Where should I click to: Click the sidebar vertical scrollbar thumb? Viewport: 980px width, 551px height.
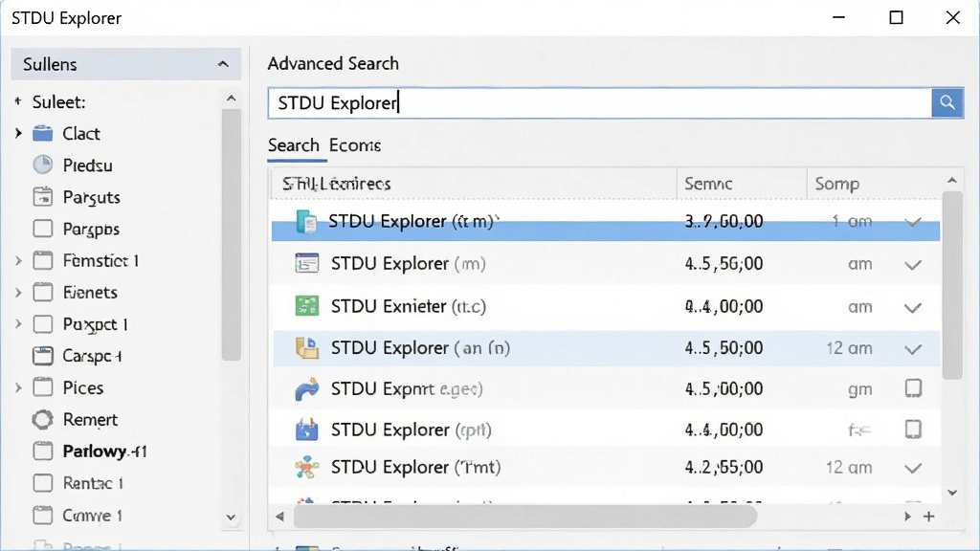click(232, 235)
